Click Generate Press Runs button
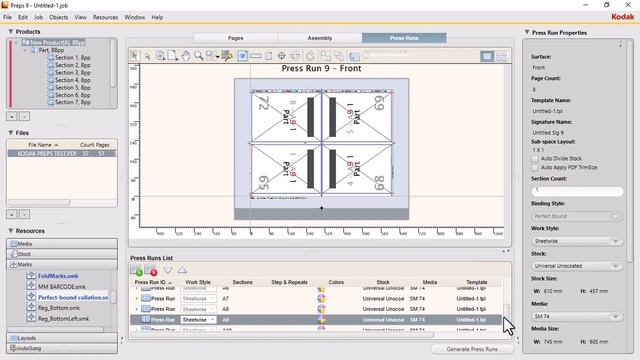Screen dimensions: 640x360 (x=472, y=349)
